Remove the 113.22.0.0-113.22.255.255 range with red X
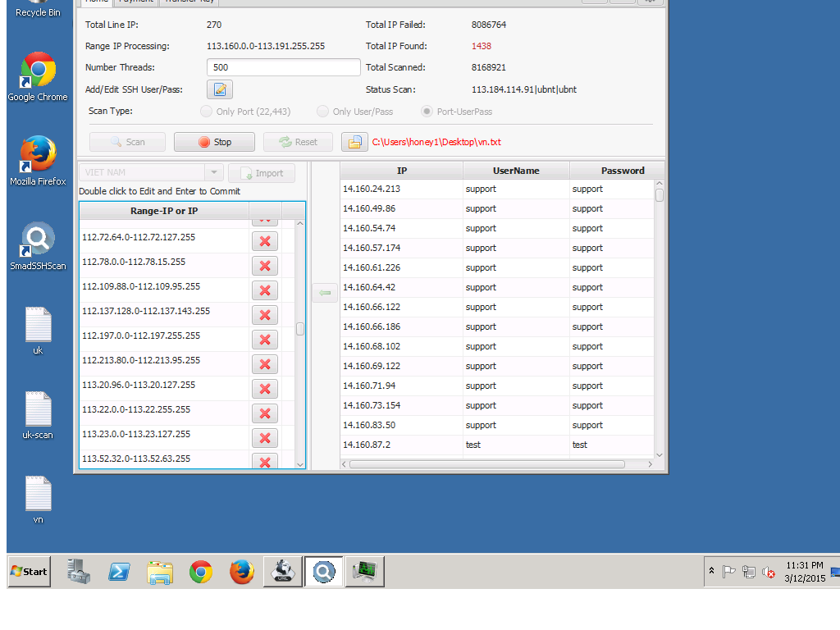This screenshot has width=840, height=630. tap(265, 413)
